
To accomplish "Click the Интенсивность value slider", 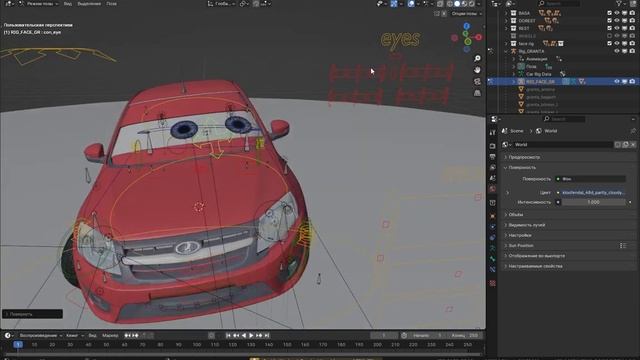I will pyautogui.click(x=593, y=202).
